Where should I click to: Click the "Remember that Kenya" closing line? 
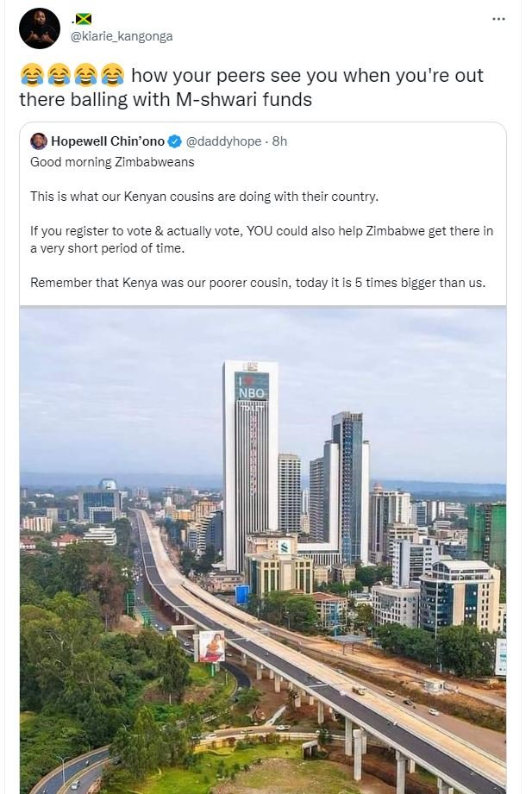pos(258,282)
